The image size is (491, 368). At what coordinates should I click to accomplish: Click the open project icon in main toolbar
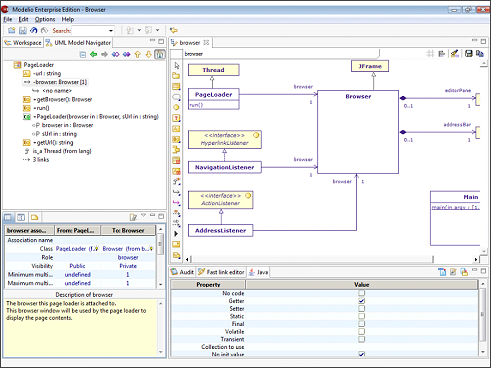[x=12, y=30]
